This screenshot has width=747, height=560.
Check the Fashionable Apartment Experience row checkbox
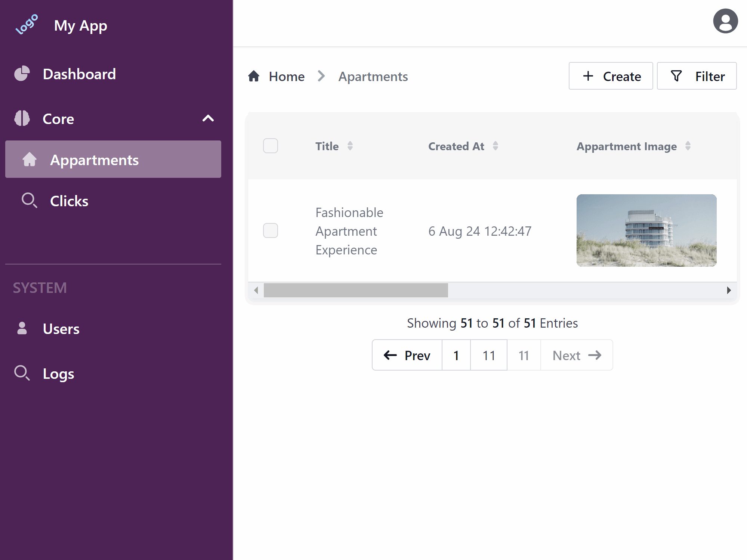[x=270, y=231]
